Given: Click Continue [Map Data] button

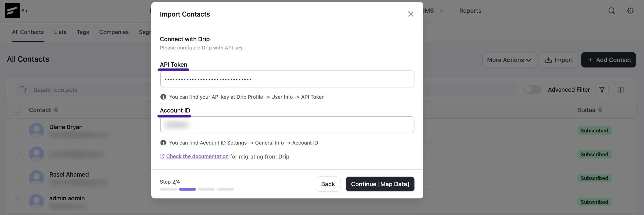Looking at the screenshot, I should [x=380, y=184].
